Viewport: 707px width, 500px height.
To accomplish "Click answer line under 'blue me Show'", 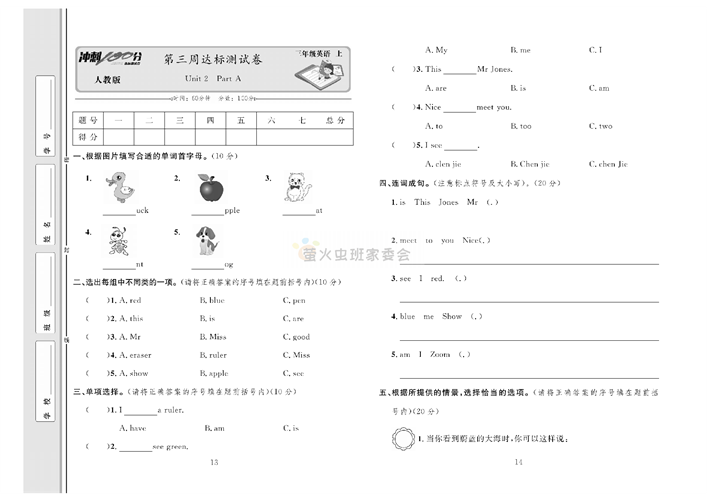I will (529, 339).
